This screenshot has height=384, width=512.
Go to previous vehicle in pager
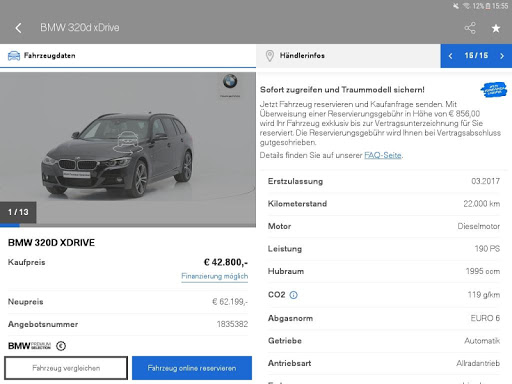click(450, 56)
